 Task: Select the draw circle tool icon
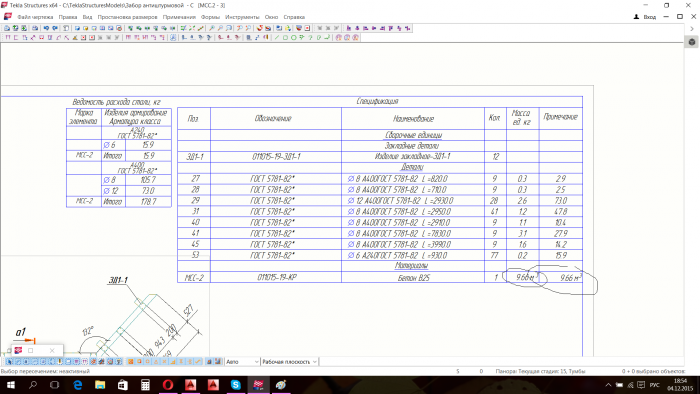coord(293,37)
